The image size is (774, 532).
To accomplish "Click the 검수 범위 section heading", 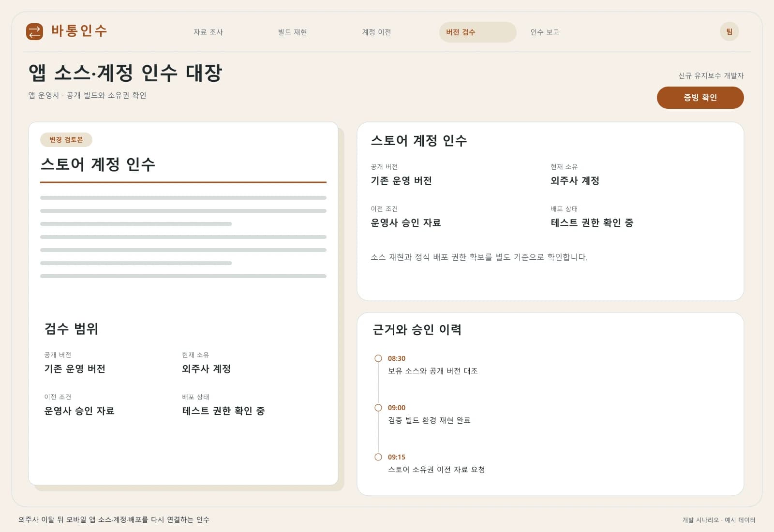I will tap(72, 329).
